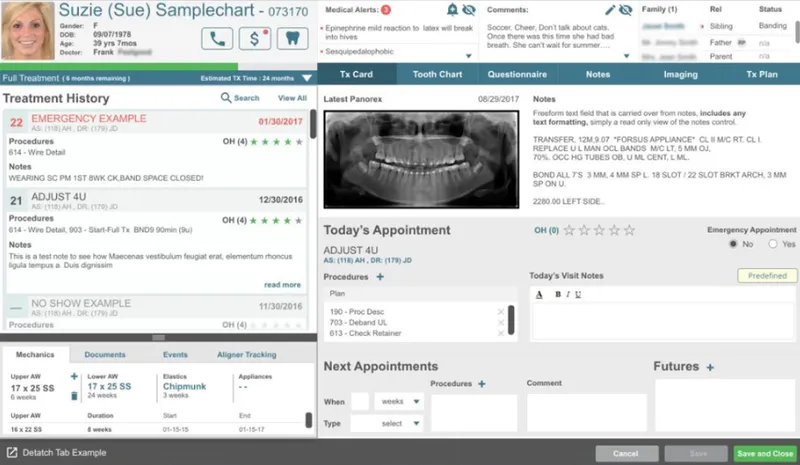Open the billing dollar sign icon
This screenshot has width=800, height=465.
click(255, 39)
